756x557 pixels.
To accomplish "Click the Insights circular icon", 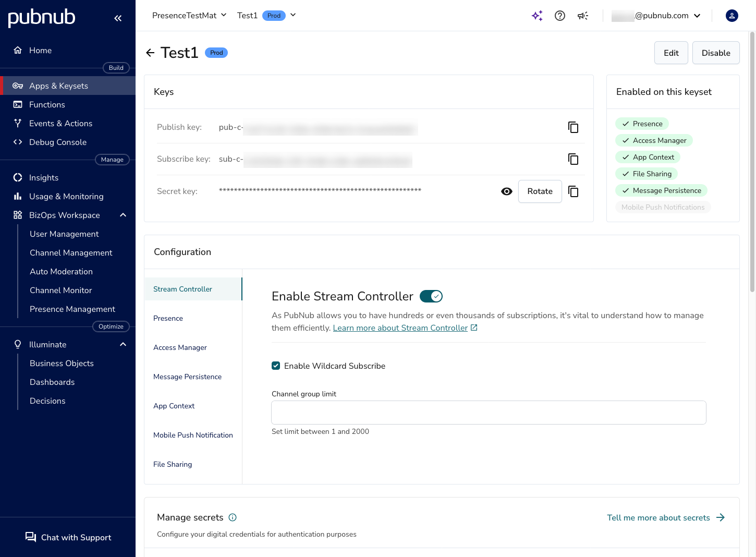I will click(18, 177).
